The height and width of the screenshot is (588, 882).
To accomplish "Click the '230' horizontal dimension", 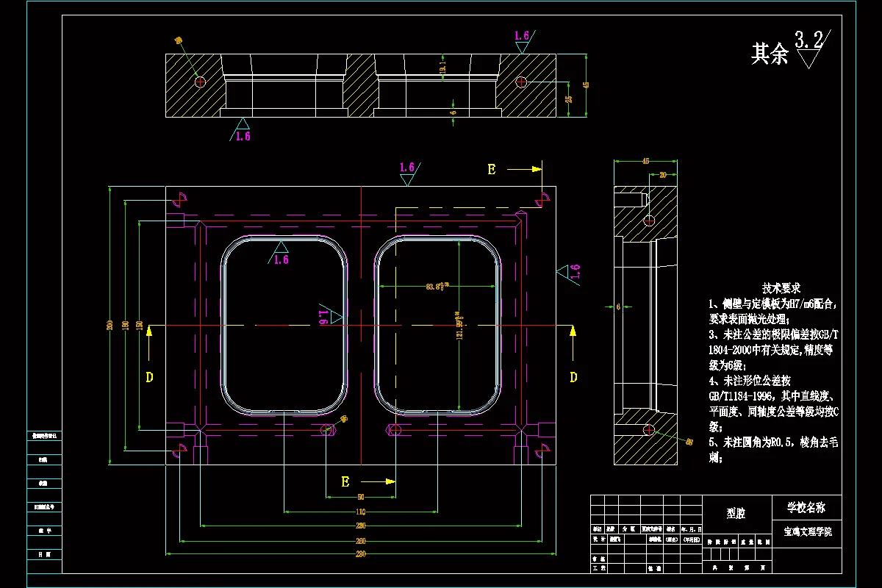I will 361,526.
